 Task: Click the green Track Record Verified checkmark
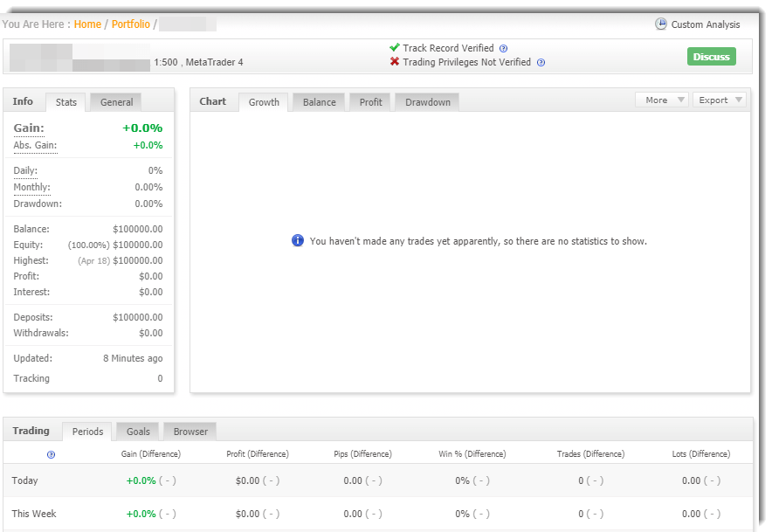(395, 48)
